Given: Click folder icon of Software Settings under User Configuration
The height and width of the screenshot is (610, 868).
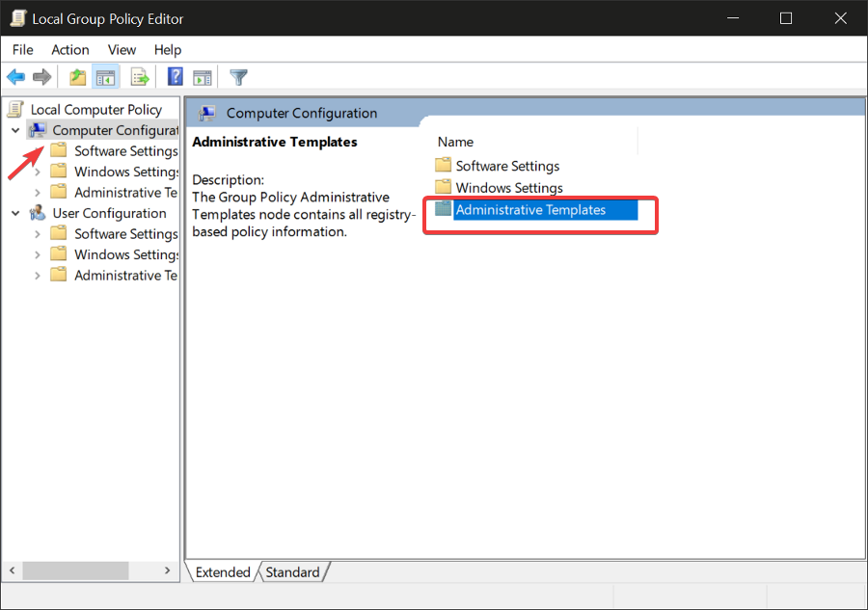Looking at the screenshot, I should click(x=58, y=233).
